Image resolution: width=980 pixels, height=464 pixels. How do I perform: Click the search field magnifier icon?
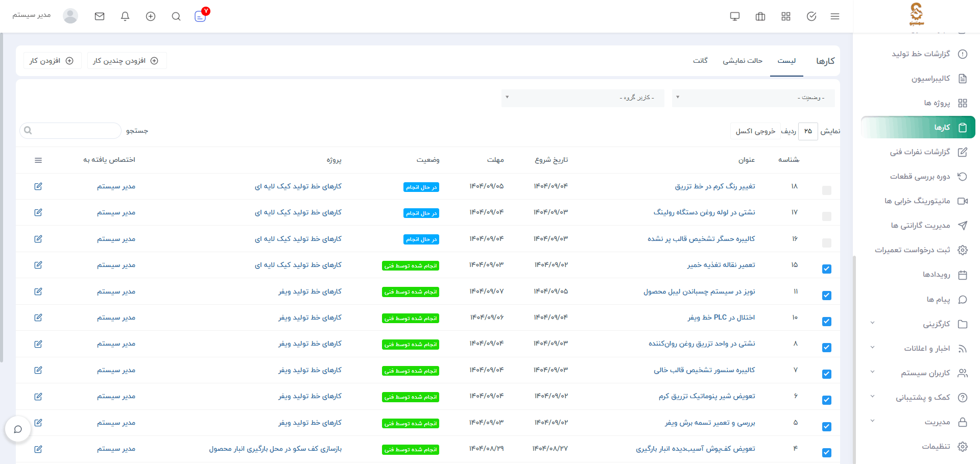(28, 131)
